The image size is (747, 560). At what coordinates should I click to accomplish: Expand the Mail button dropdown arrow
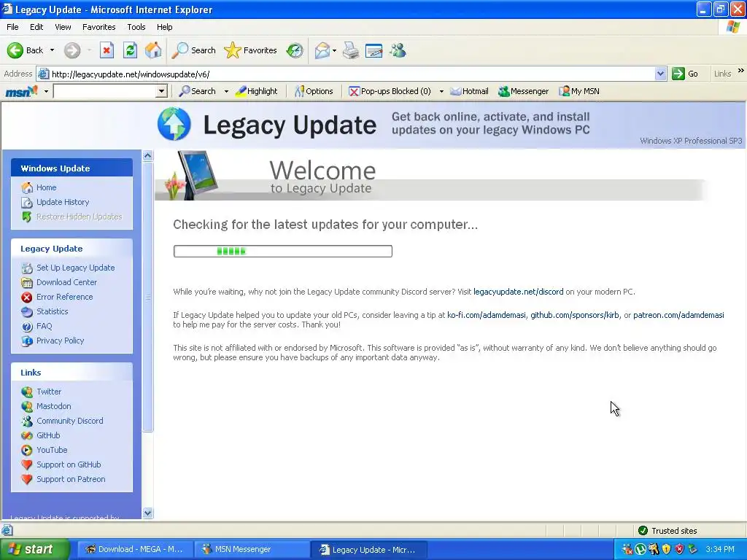point(334,50)
